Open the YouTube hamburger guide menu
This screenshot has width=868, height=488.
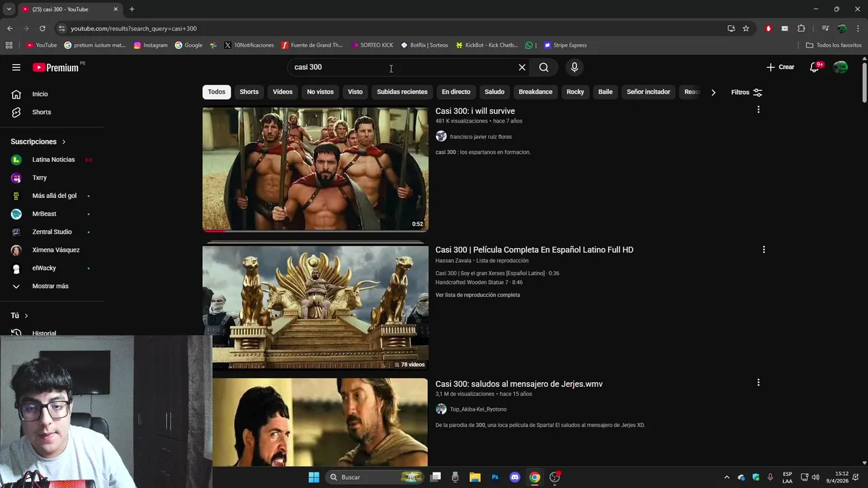[16, 67]
